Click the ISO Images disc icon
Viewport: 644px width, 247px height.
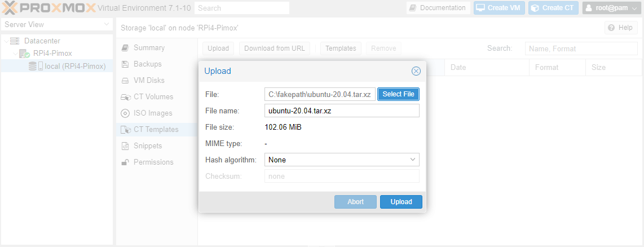[x=125, y=113]
